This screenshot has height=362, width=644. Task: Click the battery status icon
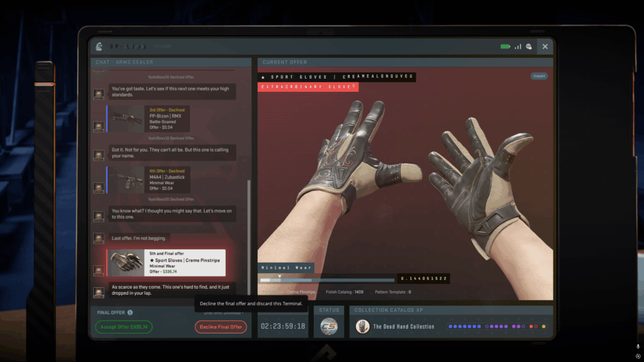point(504,45)
